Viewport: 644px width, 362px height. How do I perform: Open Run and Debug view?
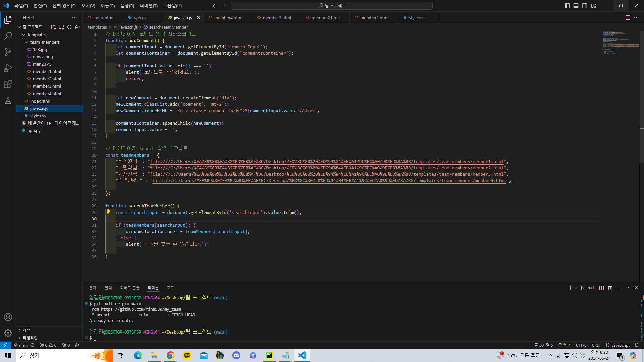point(8,68)
